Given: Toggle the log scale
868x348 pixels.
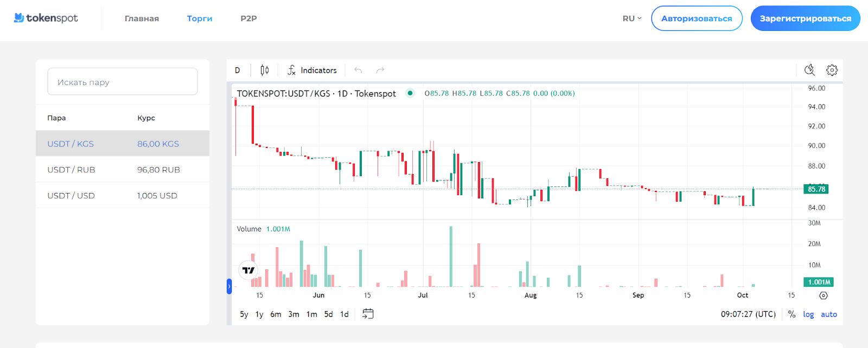Looking at the screenshot, I should 808,314.
